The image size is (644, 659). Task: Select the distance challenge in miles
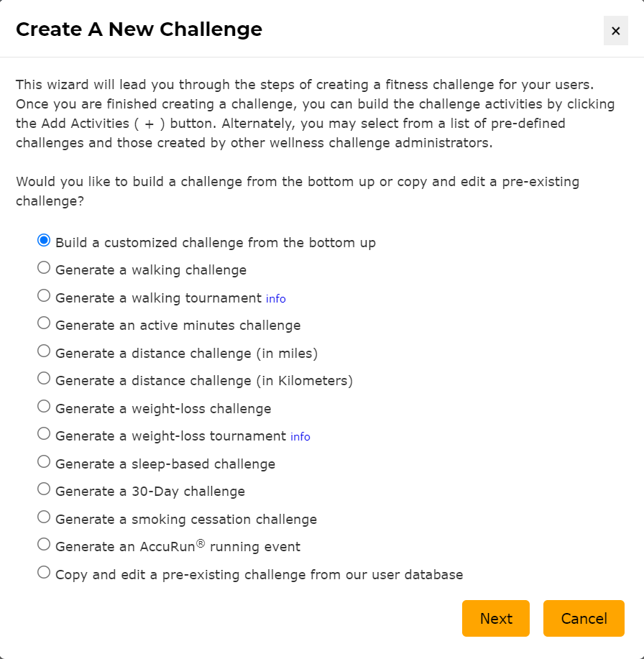pos(43,350)
